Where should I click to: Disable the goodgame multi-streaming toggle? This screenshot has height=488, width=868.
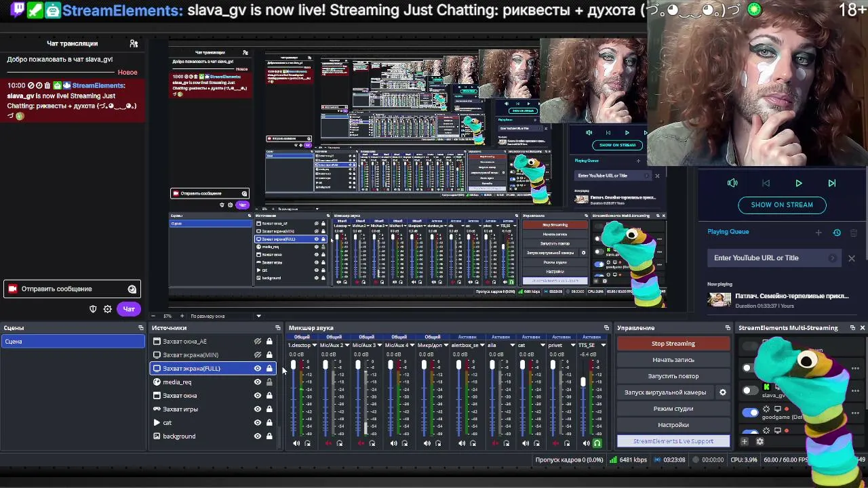(x=750, y=412)
